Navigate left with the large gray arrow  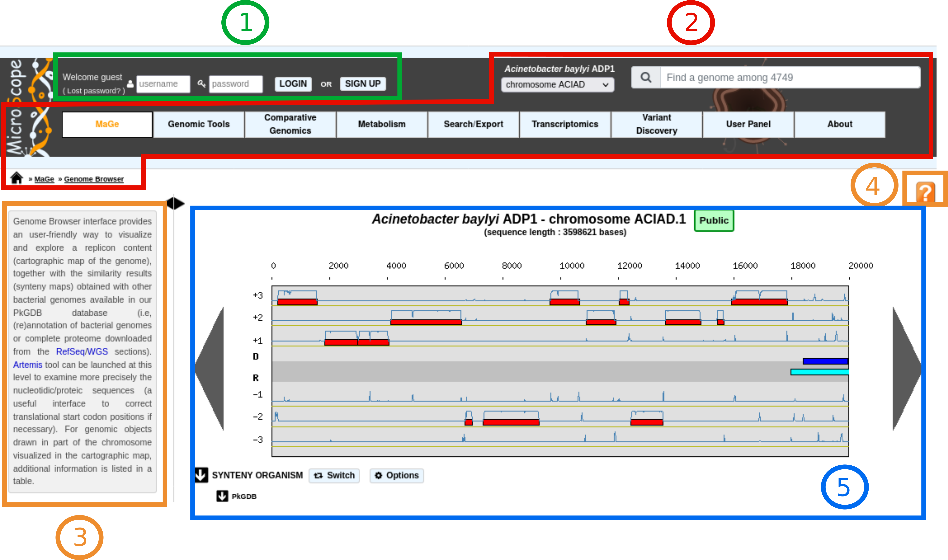(x=210, y=369)
